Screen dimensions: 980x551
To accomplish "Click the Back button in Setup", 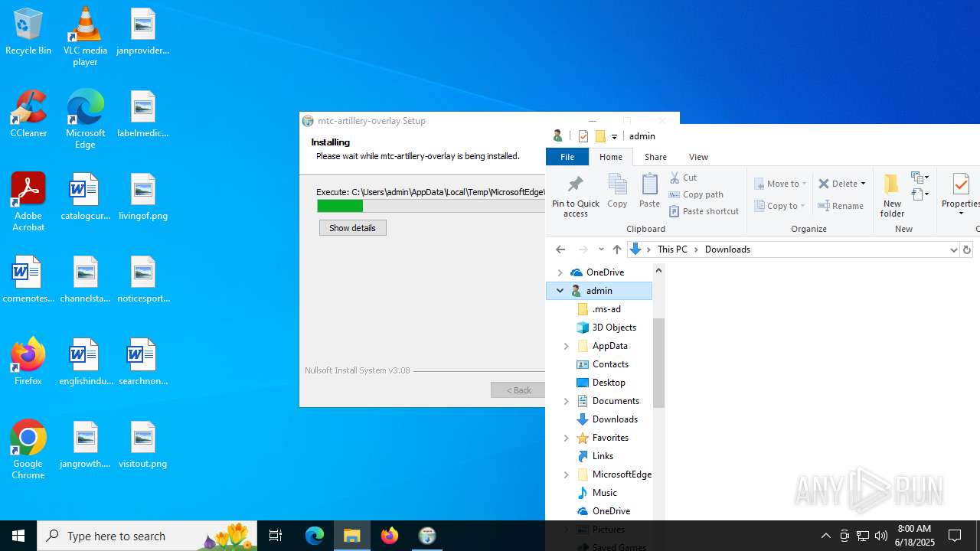I will (x=518, y=390).
